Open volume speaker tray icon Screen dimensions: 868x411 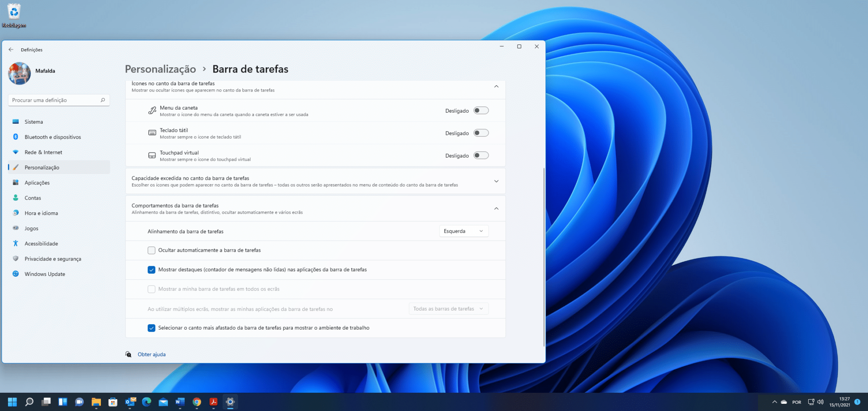820,402
